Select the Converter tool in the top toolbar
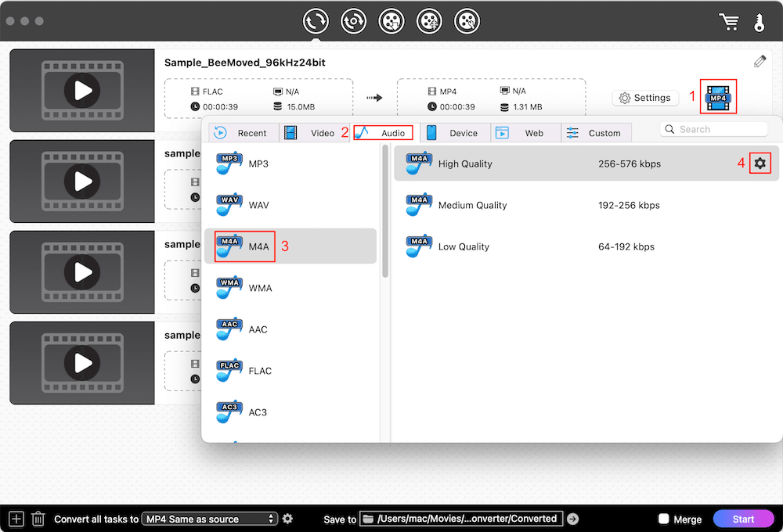Image resolution: width=783 pixels, height=532 pixels. pyautogui.click(x=316, y=20)
